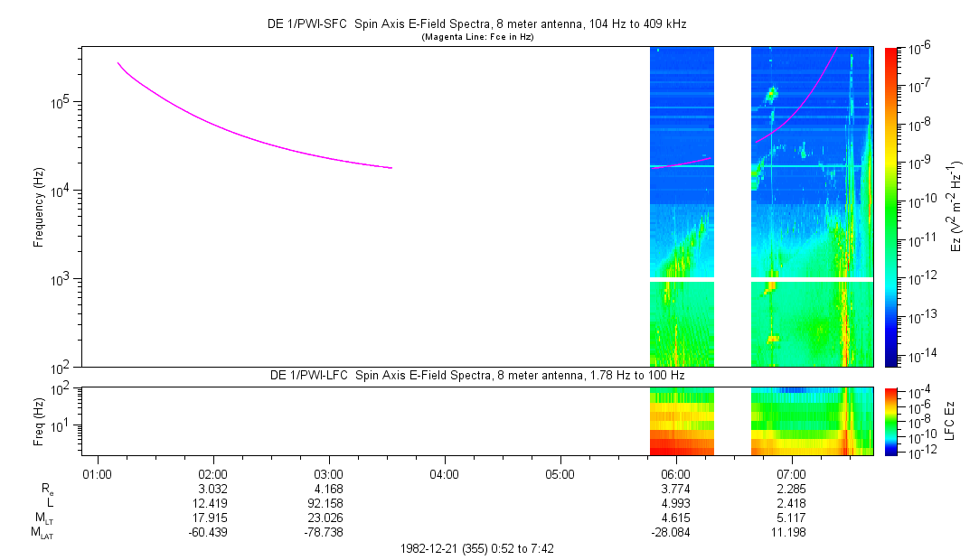Screen dimensions: 979x560
Task: Click the Freq (Hz) lower axis label
Action: (39, 422)
